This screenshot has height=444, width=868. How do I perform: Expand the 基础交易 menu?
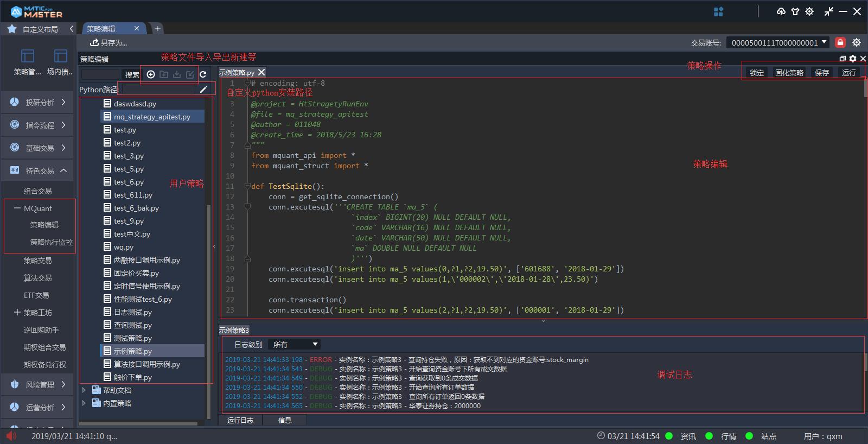63,148
